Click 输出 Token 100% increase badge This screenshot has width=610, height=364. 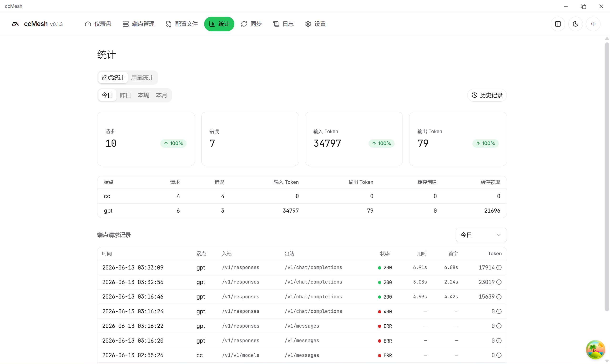coord(485,143)
